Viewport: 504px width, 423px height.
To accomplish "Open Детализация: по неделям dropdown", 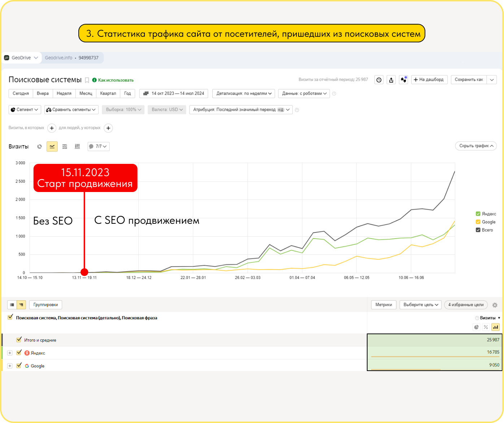I will click(244, 93).
